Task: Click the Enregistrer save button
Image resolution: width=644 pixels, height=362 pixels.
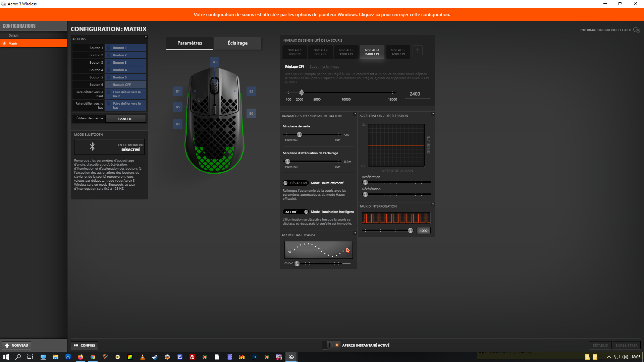Action: 627,345
